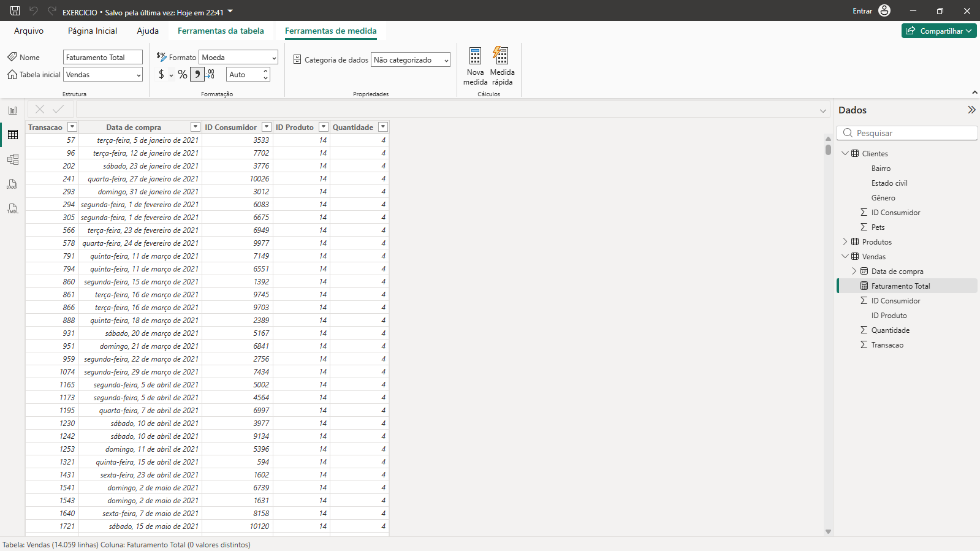Commit formula with checkmark icon
The width and height of the screenshot is (980, 551).
click(x=58, y=109)
